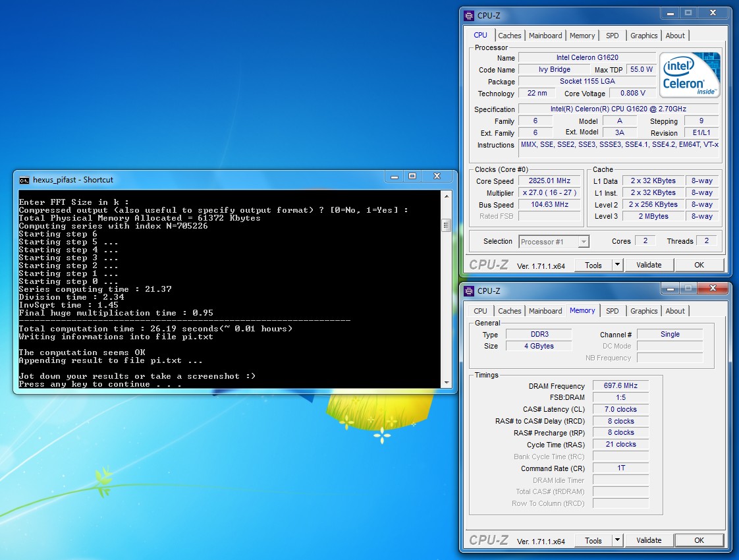The height and width of the screenshot is (560, 739).
Task: Close the upper CPU-Z window
Action: pyautogui.click(x=713, y=13)
